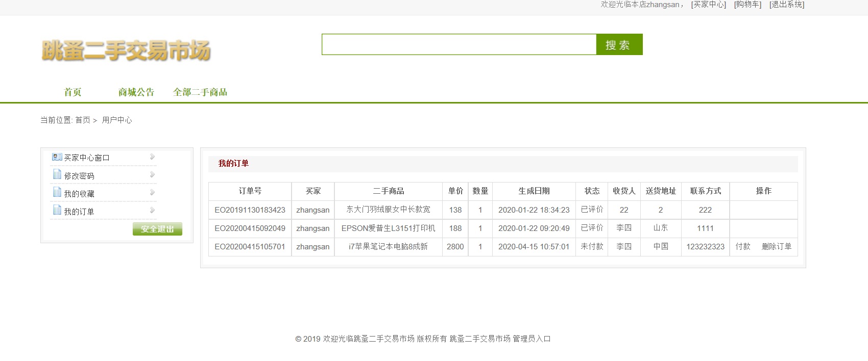This screenshot has width=868, height=361.
Task: Expand the arrow next to 我的订单
Action: 152,211
